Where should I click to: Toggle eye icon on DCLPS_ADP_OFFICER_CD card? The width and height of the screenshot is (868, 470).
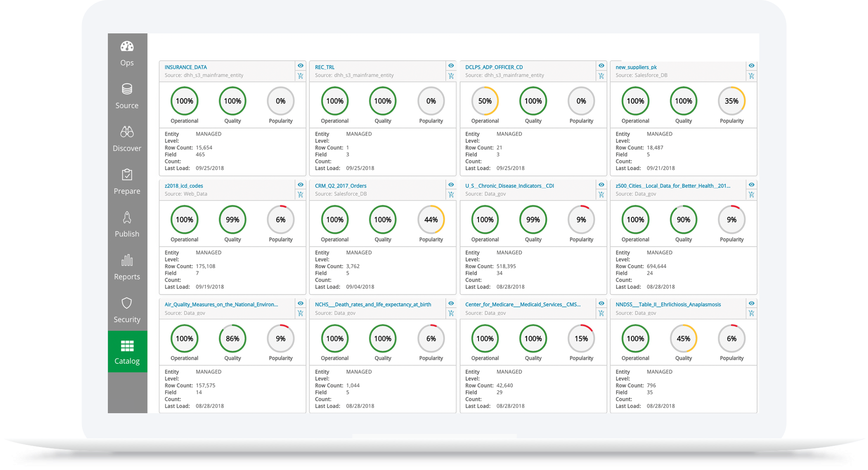[x=601, y=65]
